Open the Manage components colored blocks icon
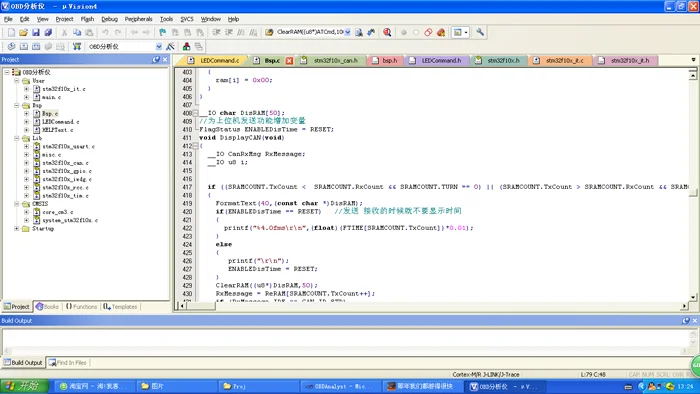The width and height of the screenshot is (700, 394). (x=186, y=46)
